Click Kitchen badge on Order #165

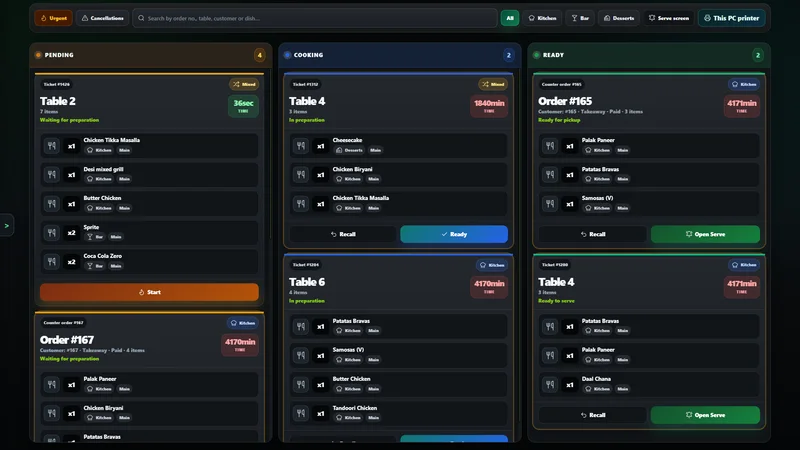(744, 84)
